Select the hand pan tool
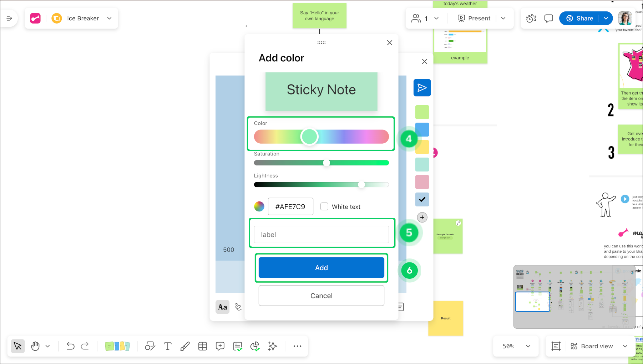This screenshot has width=643, height=364. tap(35, 346)
